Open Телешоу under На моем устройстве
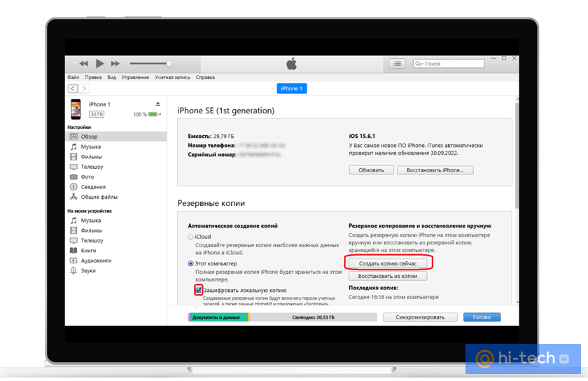The width and height of the screenshot is (588, 381). pyautogui.click(x=92, y=240)
